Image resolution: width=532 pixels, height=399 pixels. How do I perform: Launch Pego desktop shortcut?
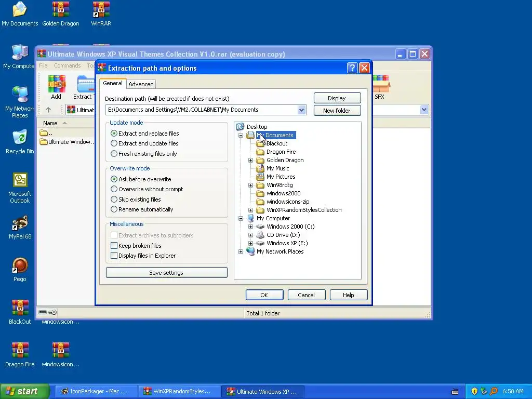tap(20, 270)
